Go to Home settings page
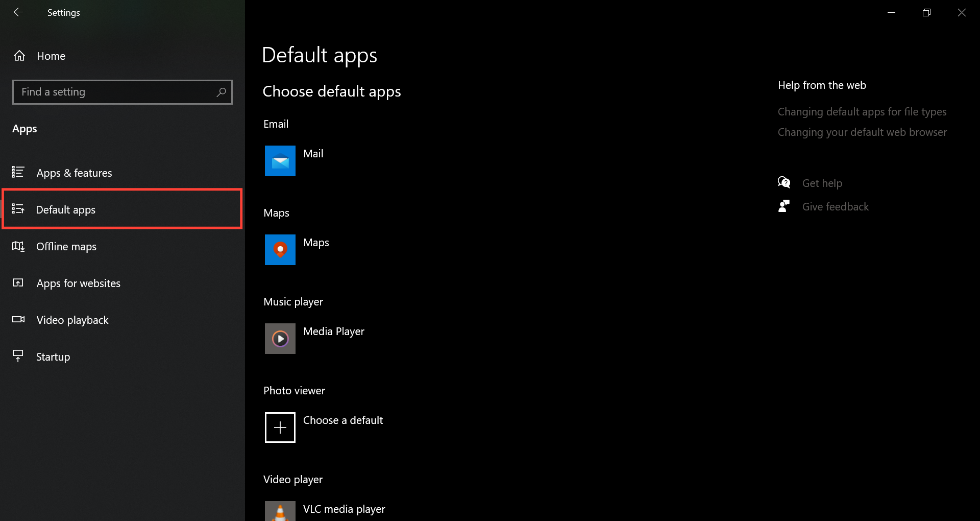980x521 pixels. [122, 56]
